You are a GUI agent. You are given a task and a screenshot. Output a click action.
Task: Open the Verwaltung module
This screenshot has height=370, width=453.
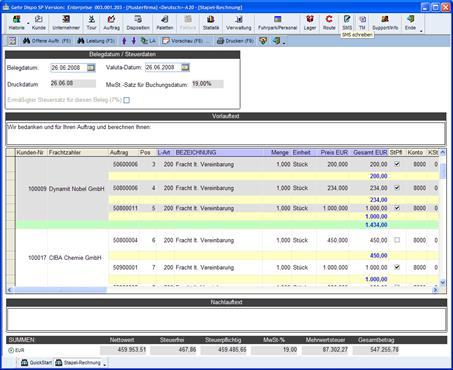pyautogui.click(x=239, y=23)
